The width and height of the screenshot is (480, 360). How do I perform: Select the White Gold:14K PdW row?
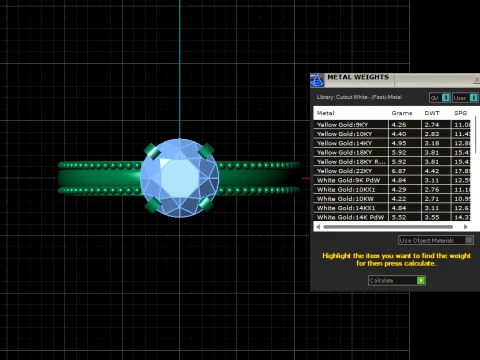pyautogui.click(x=392, y=217)
